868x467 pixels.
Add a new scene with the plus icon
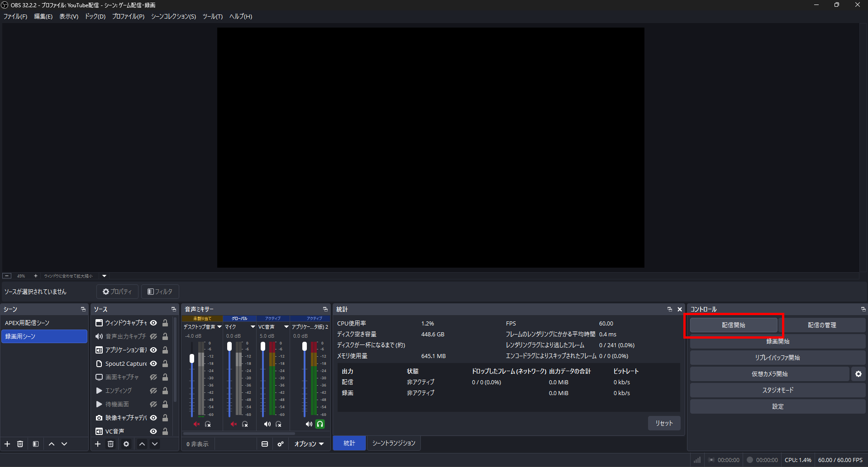coord(7,444)
